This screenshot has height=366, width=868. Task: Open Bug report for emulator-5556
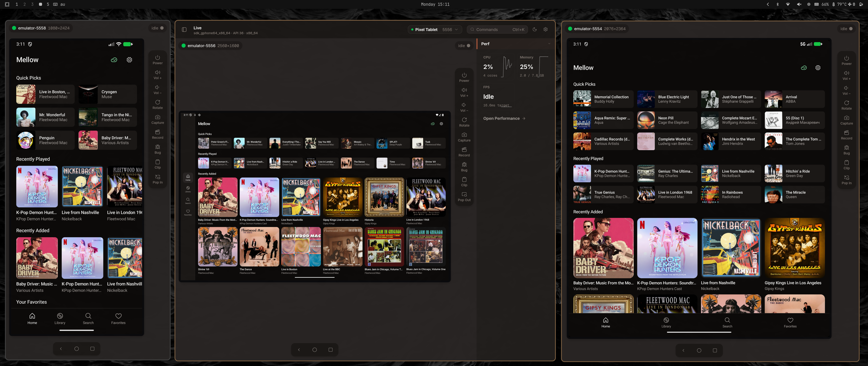click(x=464, y=167)
